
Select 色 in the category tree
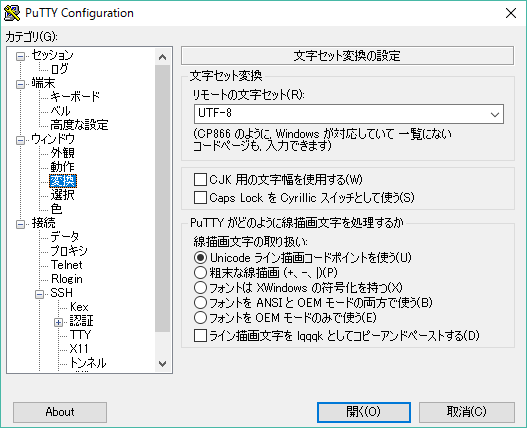(56, 209)
